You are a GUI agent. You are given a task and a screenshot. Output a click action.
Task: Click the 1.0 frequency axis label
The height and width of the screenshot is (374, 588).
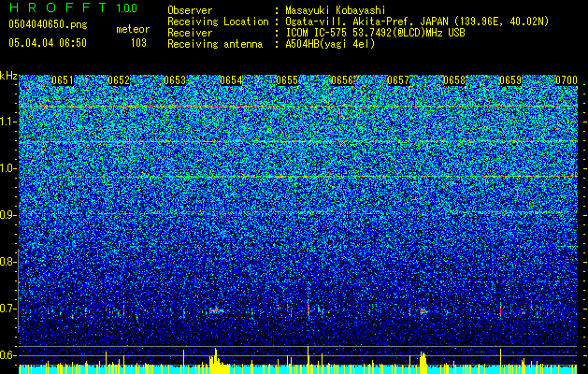point(8,168)
